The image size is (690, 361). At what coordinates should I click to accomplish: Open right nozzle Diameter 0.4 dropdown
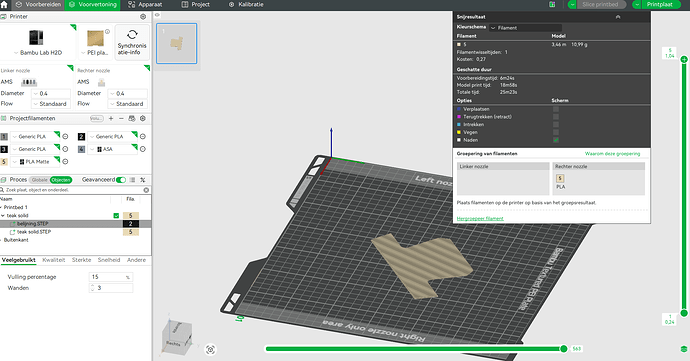128,93
